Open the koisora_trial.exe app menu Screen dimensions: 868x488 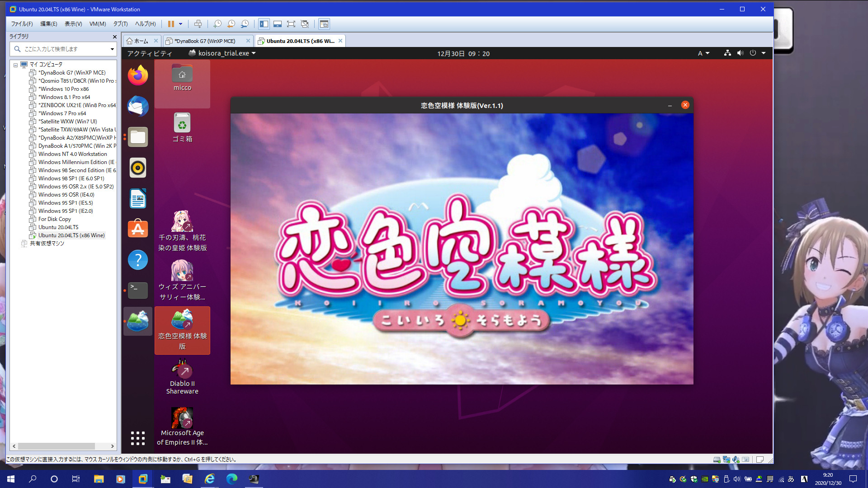point(222,53)
